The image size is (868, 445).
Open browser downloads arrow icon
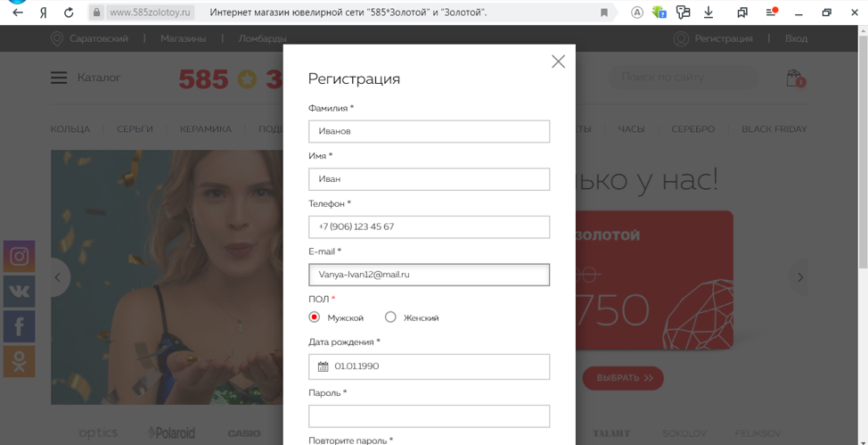[708, 12]
